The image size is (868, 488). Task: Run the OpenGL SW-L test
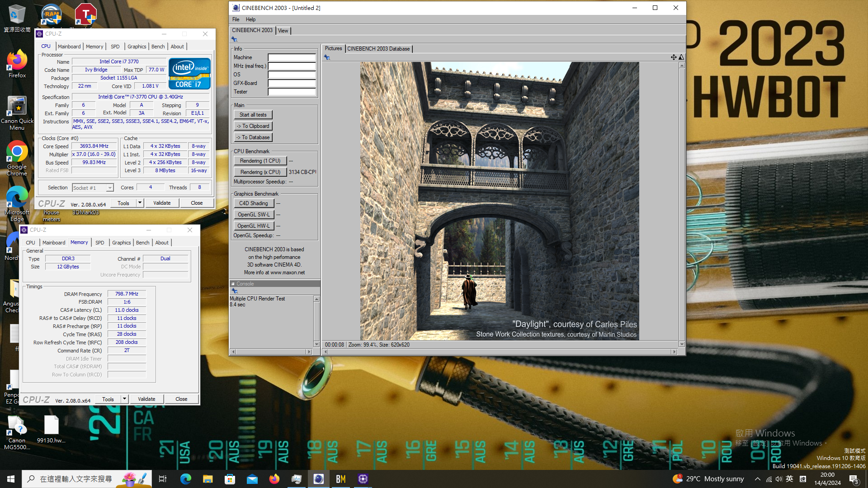[x=254, y=215]
